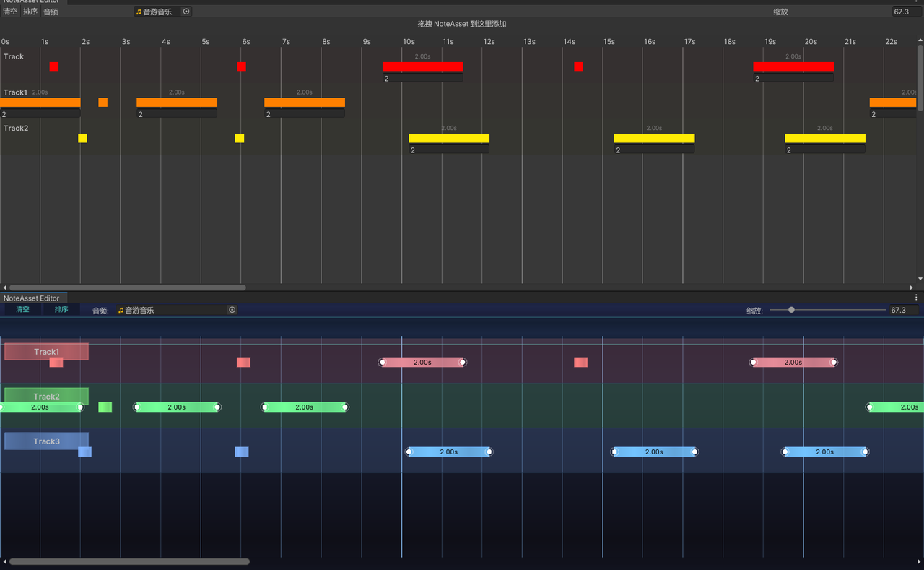Select pink tap note near 14s in Track1

(x=580, y=362)
